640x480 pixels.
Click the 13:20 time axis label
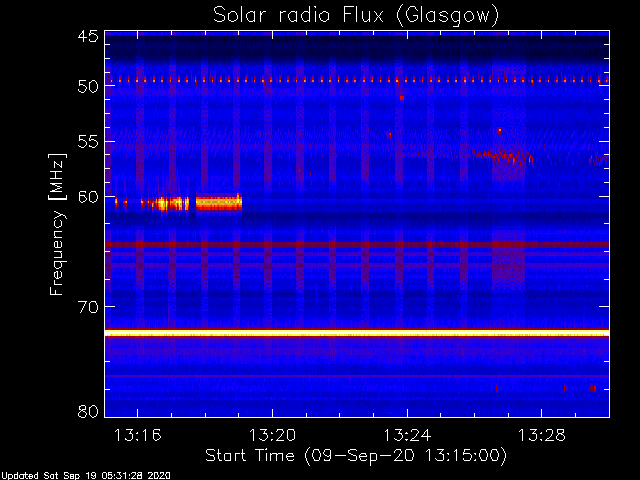pyautogui.click(x=272, y=435)
